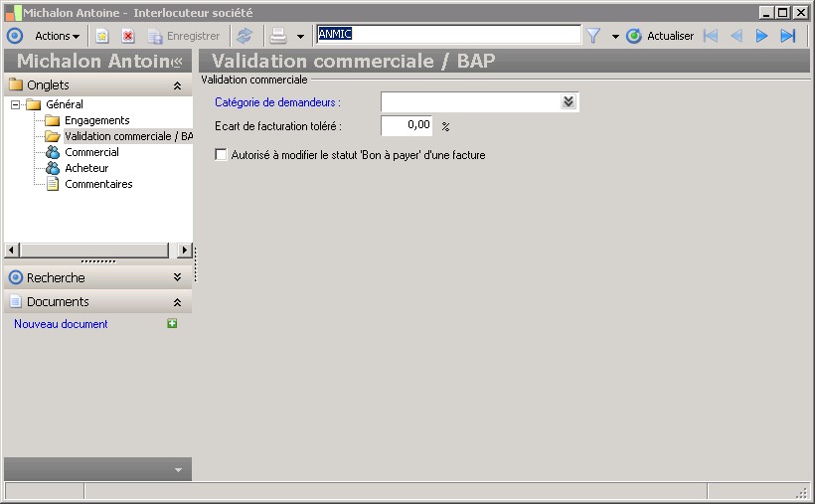
Task: Open the filter dropdown arrow
Action: tap(615, 37)
